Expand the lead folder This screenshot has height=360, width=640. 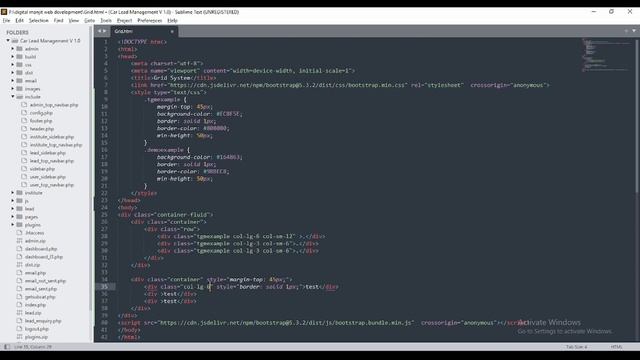pyautogui.click(x=13, y=209)
